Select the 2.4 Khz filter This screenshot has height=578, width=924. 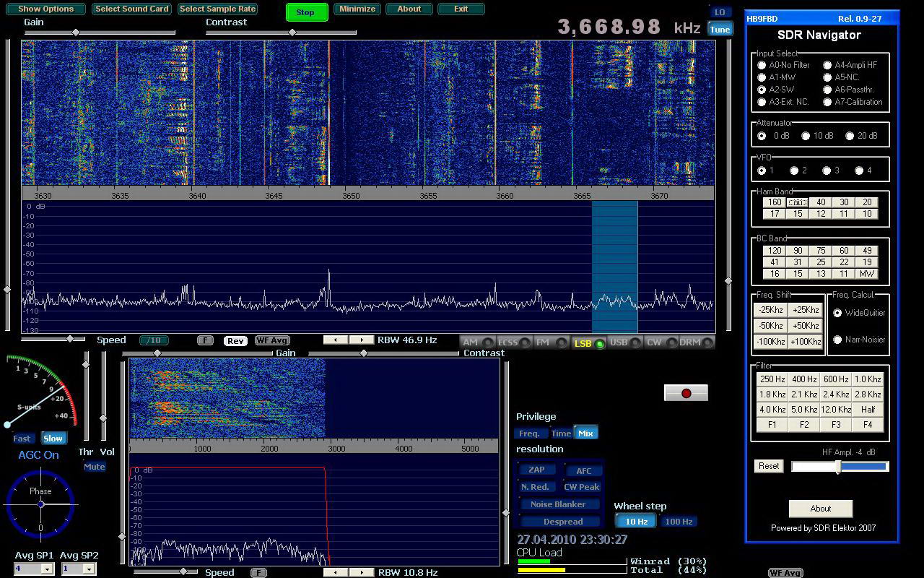tap(836, 394)
